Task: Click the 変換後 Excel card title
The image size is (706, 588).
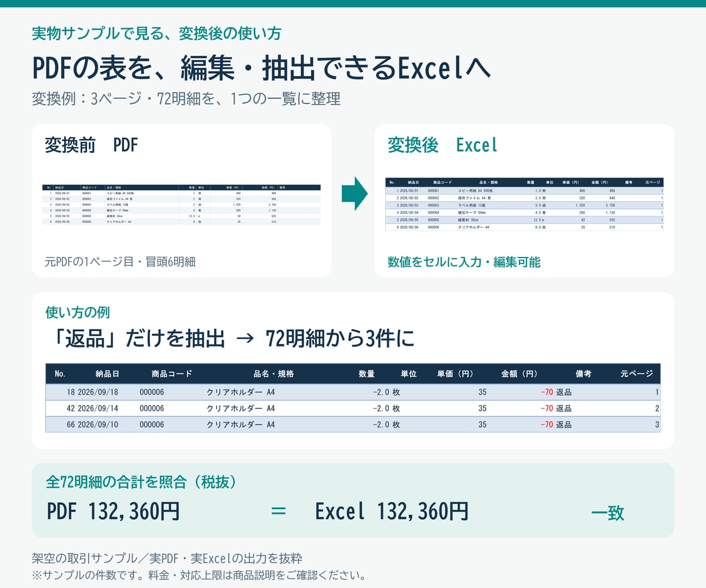Action: point(442,145)
